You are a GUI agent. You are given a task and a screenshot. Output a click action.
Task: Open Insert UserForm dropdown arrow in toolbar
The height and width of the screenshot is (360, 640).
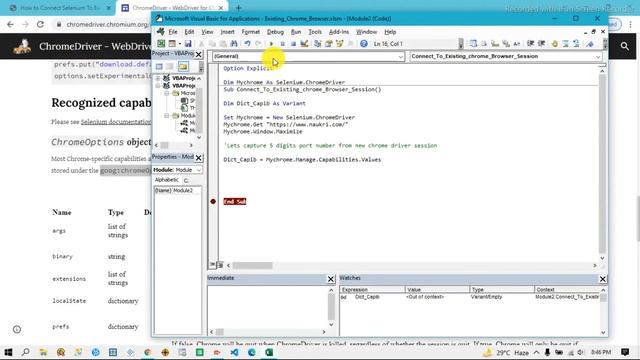click(x=180, y=44)
